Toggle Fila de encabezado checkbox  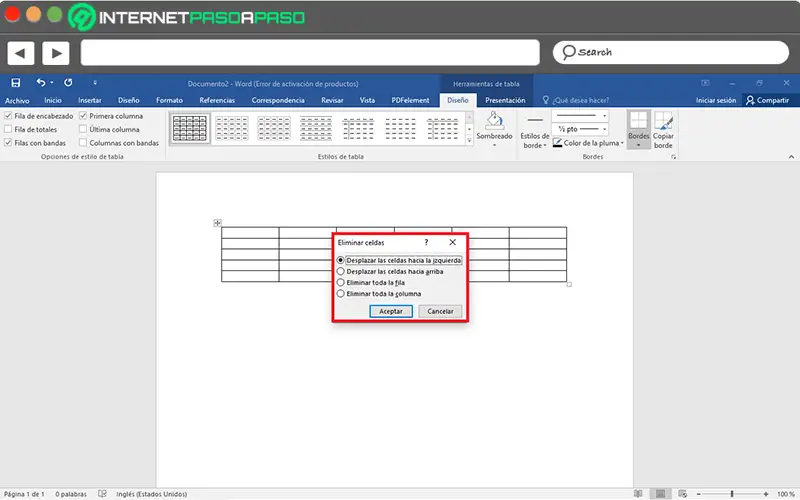click(x=8, y=116)
